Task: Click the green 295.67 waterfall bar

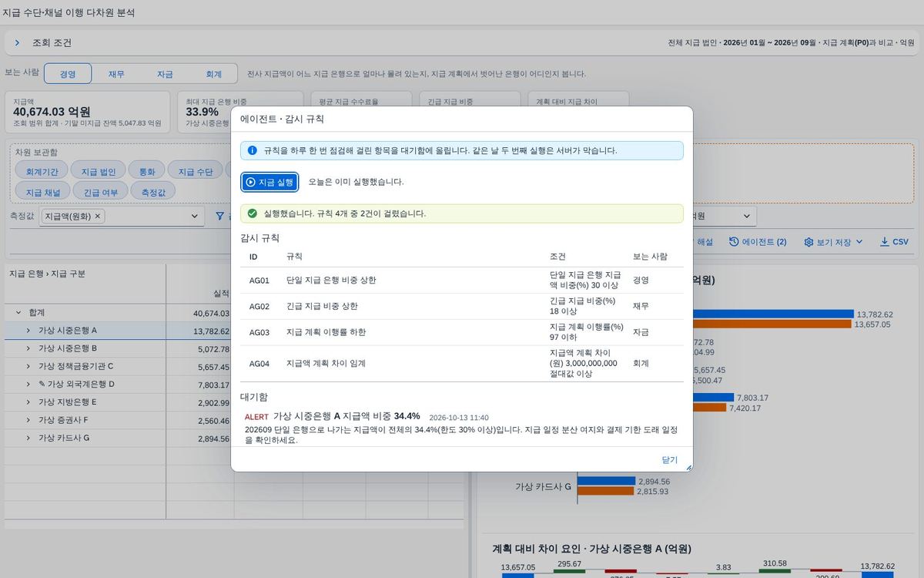Action: click(x=569, y=572)
